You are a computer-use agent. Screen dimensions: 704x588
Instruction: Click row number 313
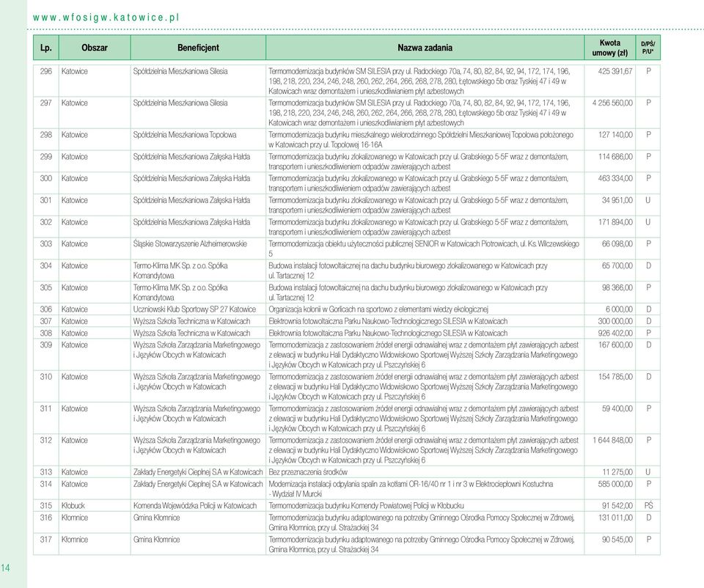(45, 473)
